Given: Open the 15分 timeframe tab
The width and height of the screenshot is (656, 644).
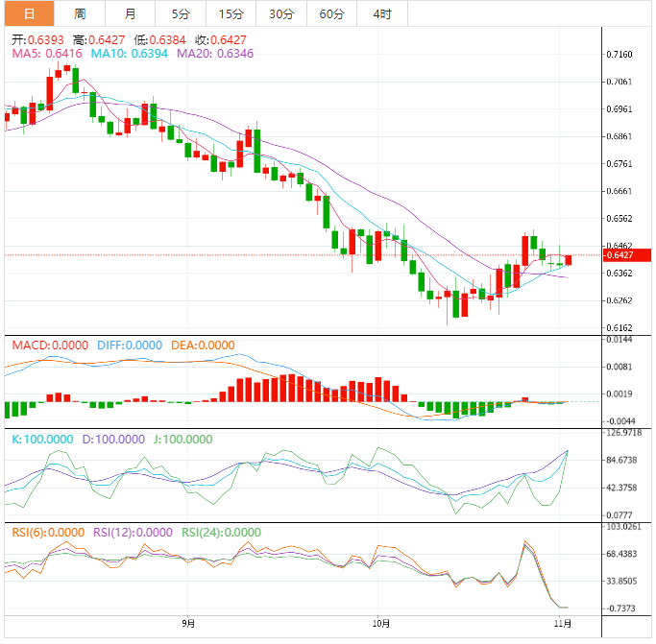Looking at the screenshot, I should pyautogui.click(x=231, y=13).
